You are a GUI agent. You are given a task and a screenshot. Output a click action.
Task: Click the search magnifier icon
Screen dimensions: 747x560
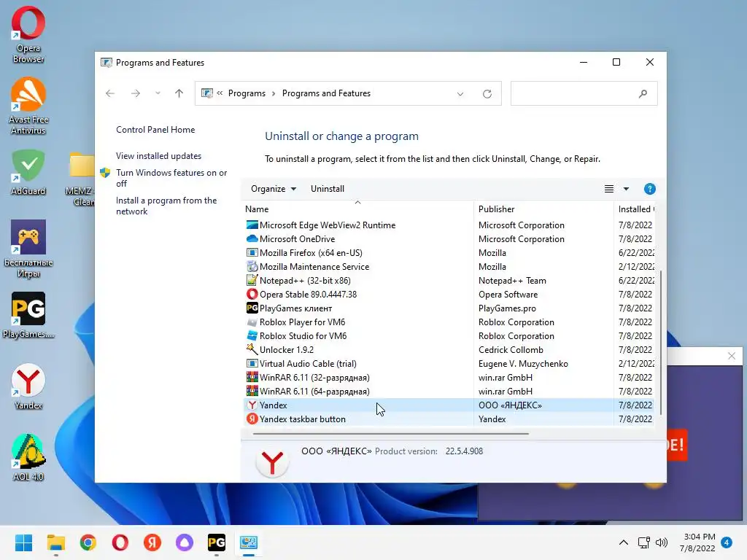pos(643,93)
